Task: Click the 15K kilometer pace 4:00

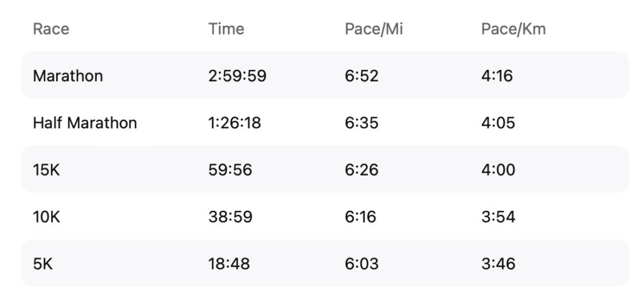Action: 498,170
